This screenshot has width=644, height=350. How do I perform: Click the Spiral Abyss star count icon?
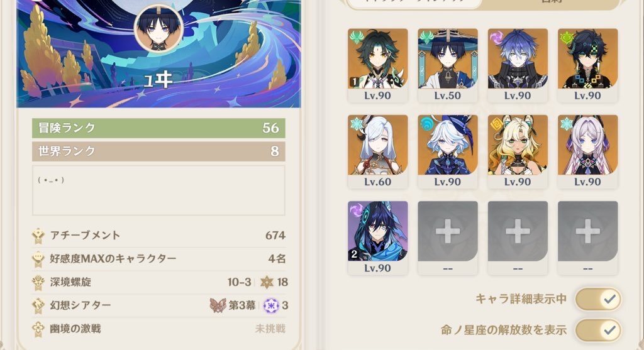point(267,282)
